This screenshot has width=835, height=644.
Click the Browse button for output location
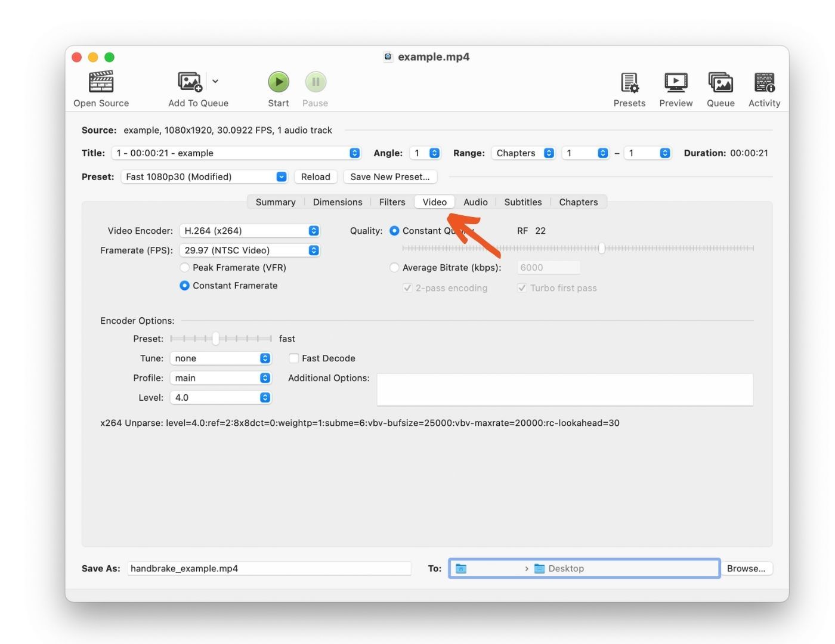pyautogui.click(x=746, y=568)
